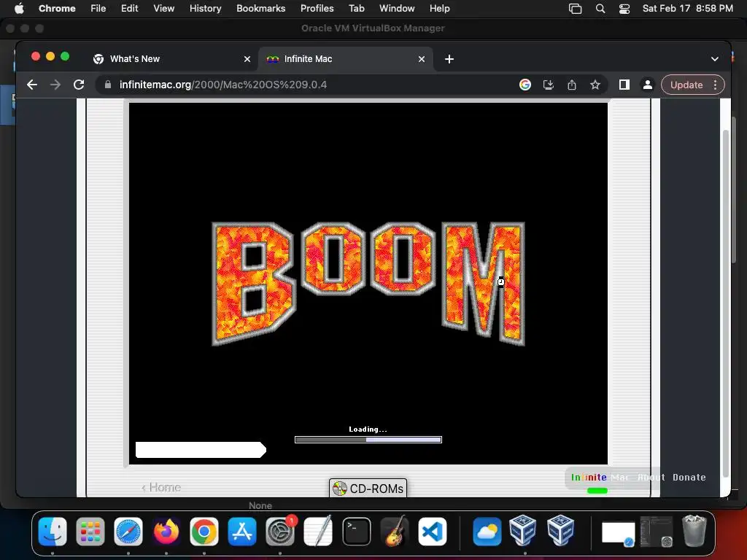Open a new tab with the plus button
Screen dimensions: 747x560
point(449,59)
